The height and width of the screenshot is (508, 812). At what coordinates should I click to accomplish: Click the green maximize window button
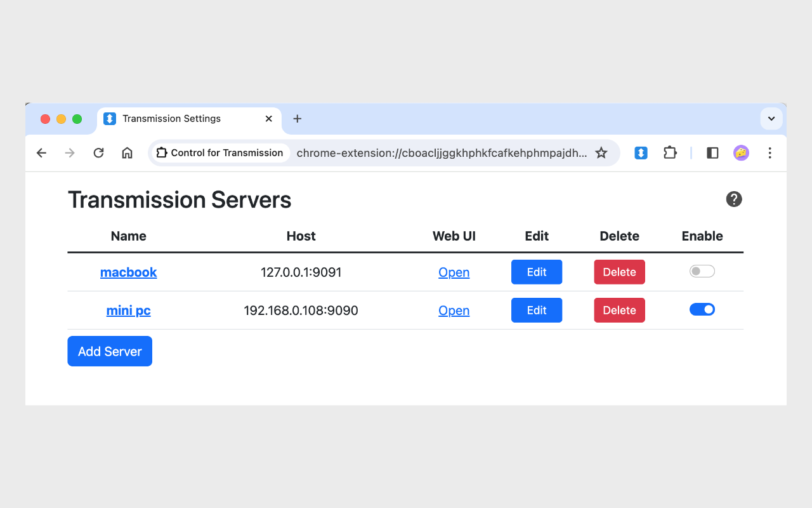click(x=77, y=119)
